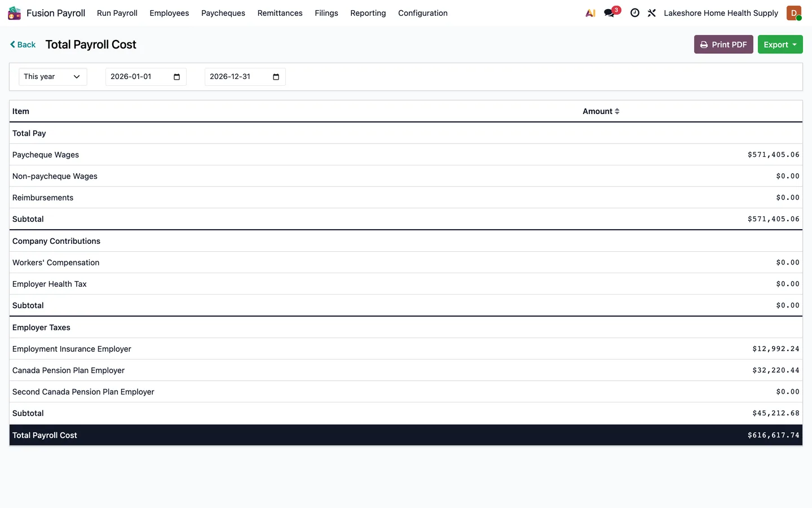Image resolution: width=812 pixels, height=508 pixels.
Task: Open the Export dropdown button
Action: tap(780, 45)
